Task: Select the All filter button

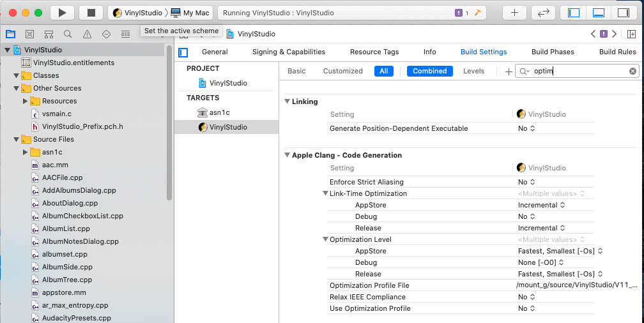Action: point(384,71)
